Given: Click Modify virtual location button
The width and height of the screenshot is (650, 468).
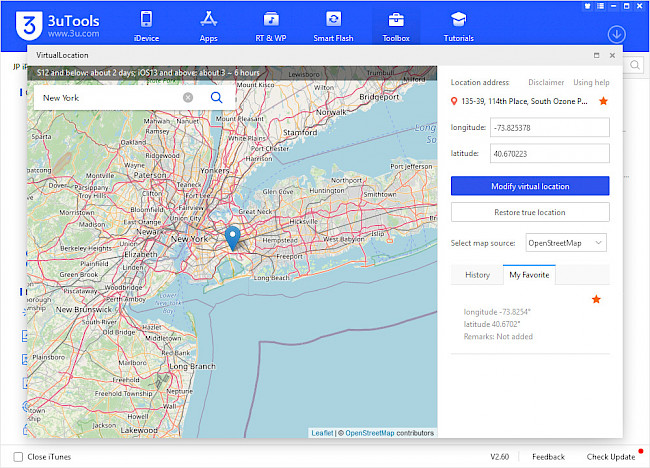Looking at the screenshot, I should 530,186.
